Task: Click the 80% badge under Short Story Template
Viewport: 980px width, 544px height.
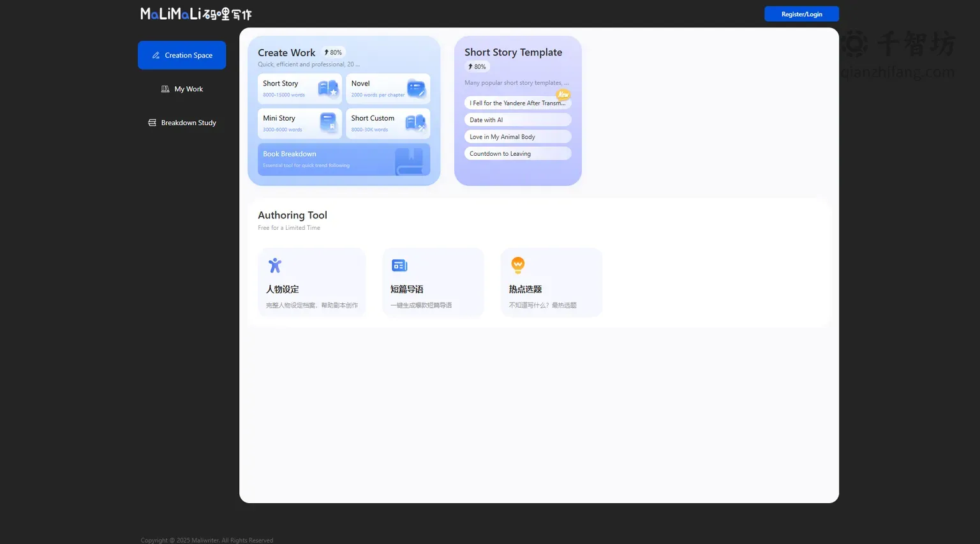Action: click(x=477, y=66)
